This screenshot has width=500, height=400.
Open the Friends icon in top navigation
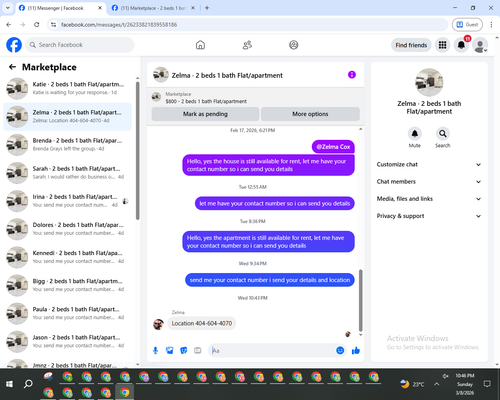[x=247, y=45]
